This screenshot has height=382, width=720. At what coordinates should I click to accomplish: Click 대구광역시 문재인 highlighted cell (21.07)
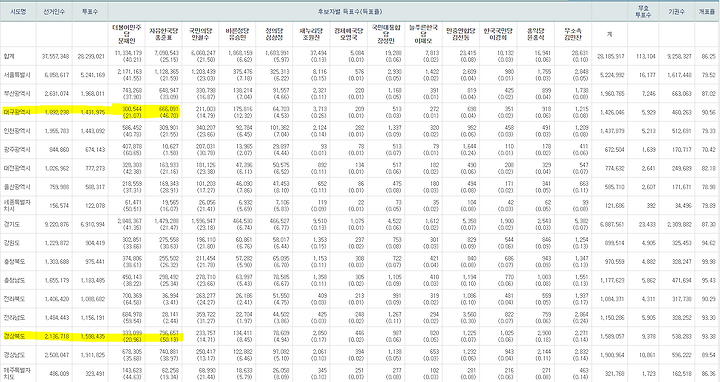tap(131, 112)
